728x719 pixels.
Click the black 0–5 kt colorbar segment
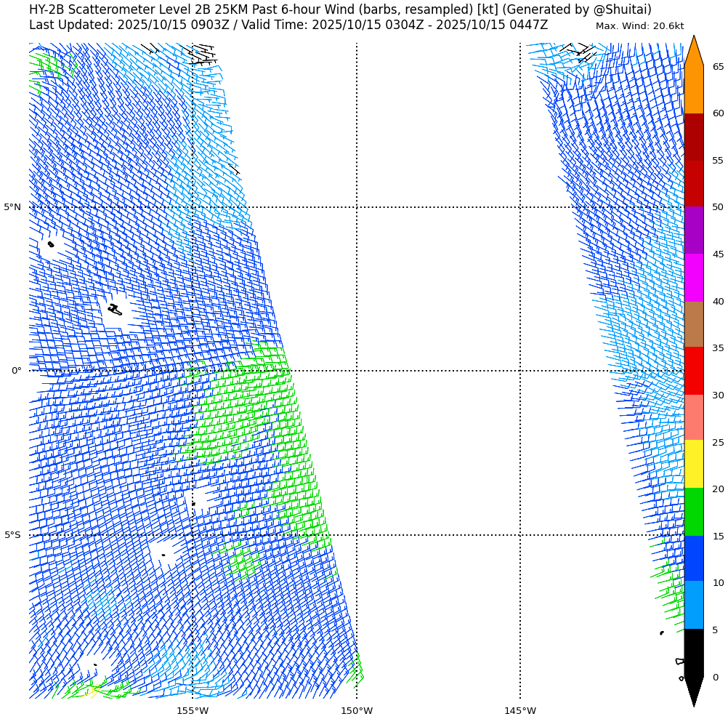pos(694,653)
